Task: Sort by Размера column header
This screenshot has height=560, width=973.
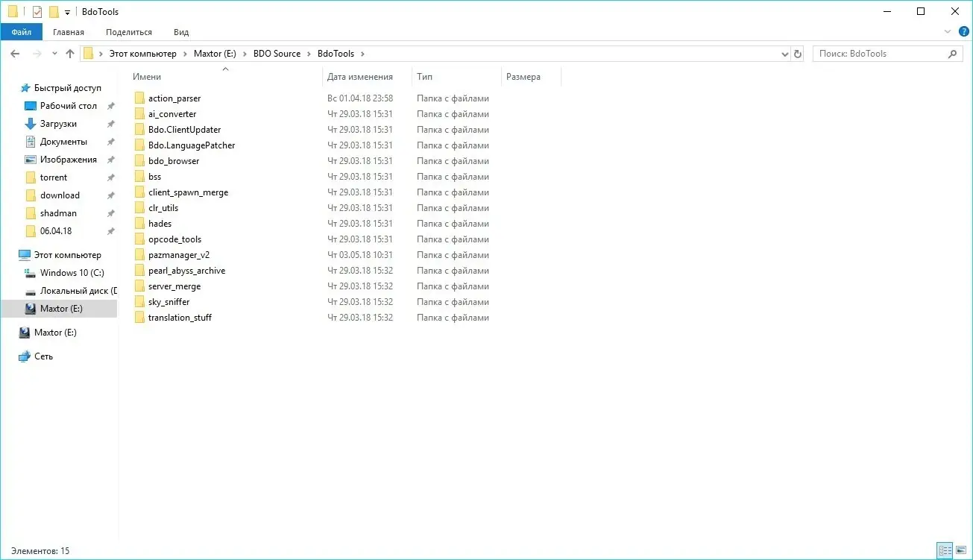Action: click(523, 77)
